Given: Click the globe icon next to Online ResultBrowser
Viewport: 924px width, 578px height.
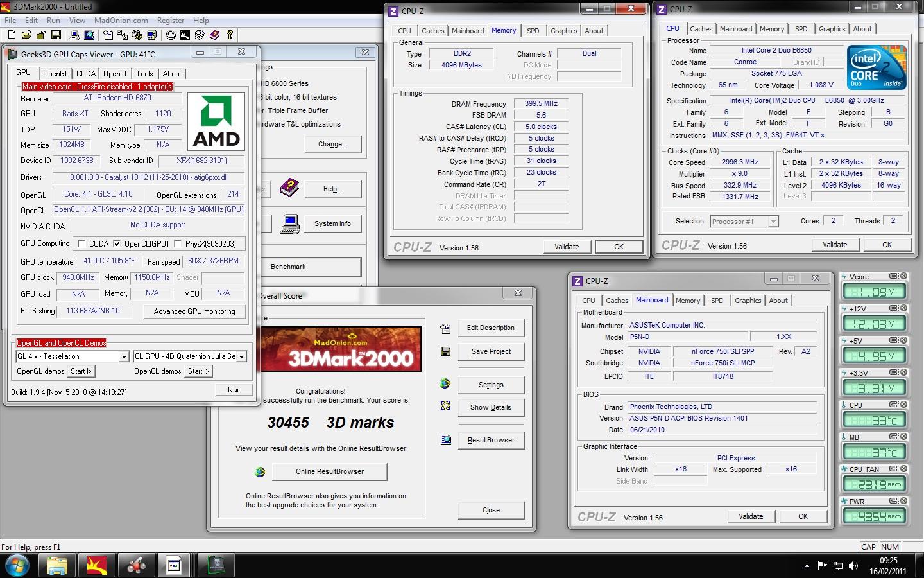Looking at the screenshot, I should coord(260,471).
